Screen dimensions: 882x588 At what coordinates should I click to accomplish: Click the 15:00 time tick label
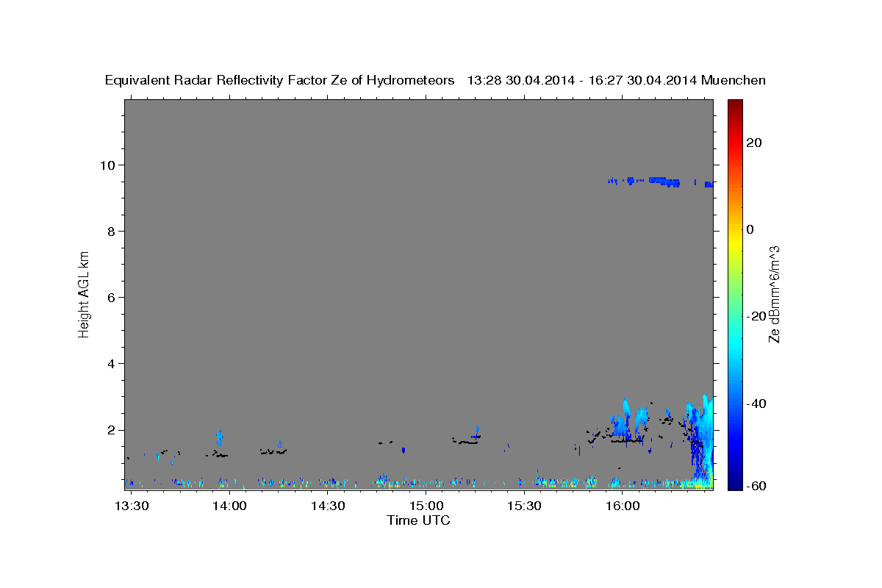pyautogui.click(x=426, y=506)
